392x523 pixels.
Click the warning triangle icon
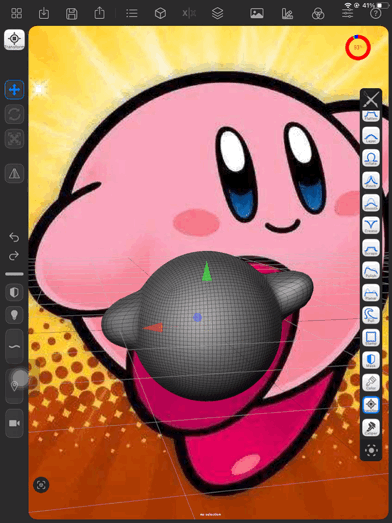[14, 173]
